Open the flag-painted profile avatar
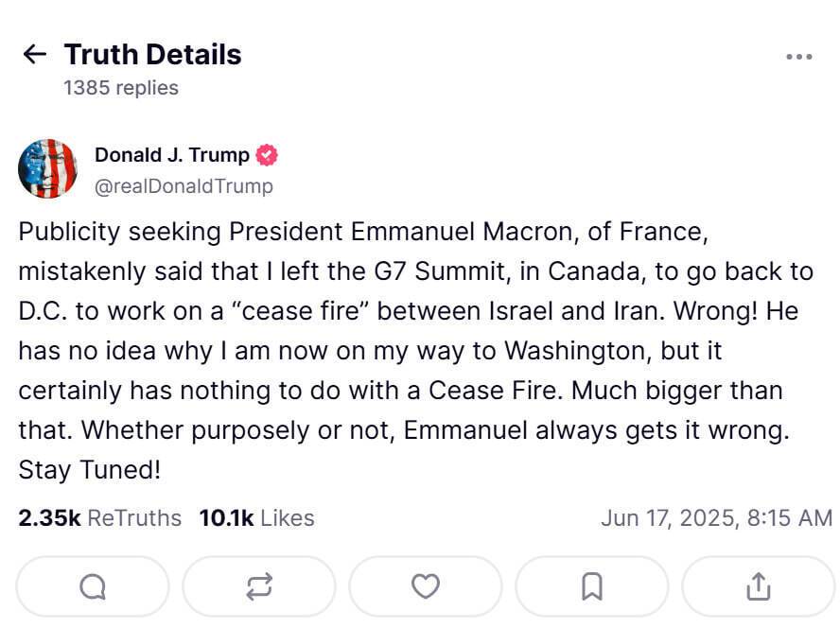Screen dimensions: 840x628 pos(47,168)
